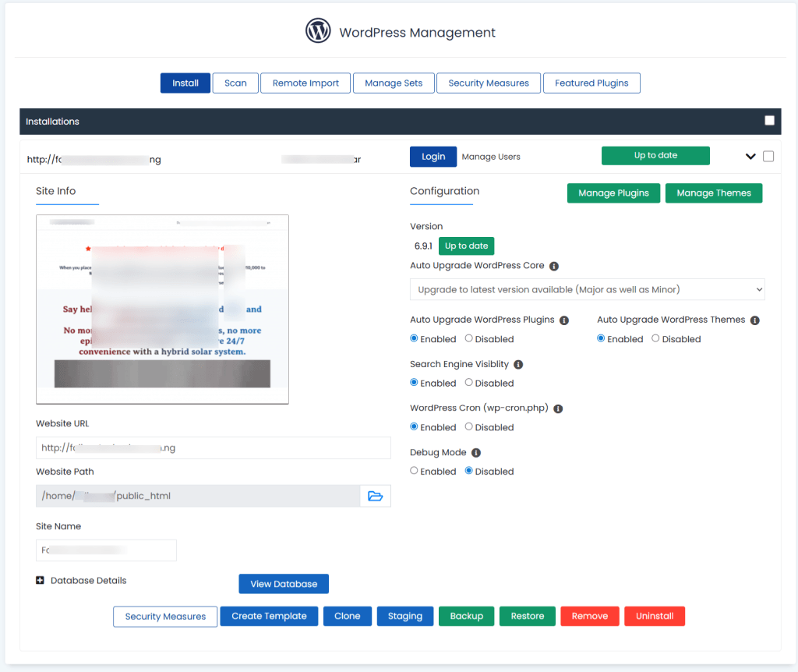Switch to the Scan tab

pos(235,83)
